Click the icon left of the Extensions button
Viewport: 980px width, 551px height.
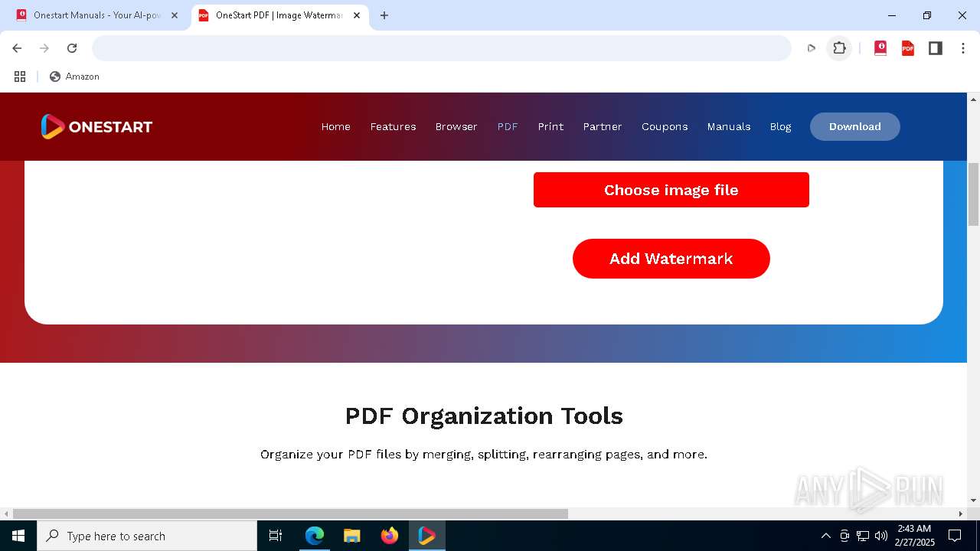click(x=812, y=48)
